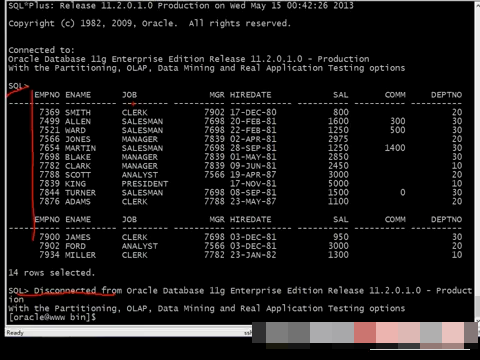Click the SQL*Plus release header line

181,5
